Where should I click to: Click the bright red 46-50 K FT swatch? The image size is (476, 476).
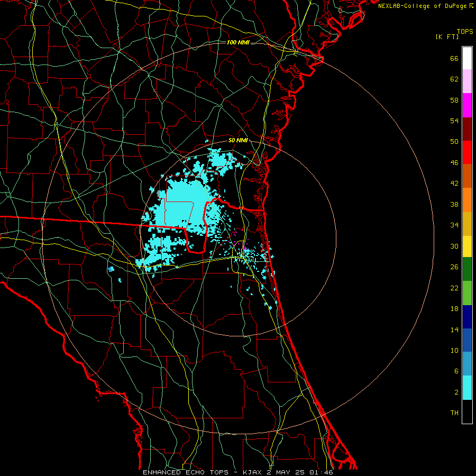[x=467, y=152]
